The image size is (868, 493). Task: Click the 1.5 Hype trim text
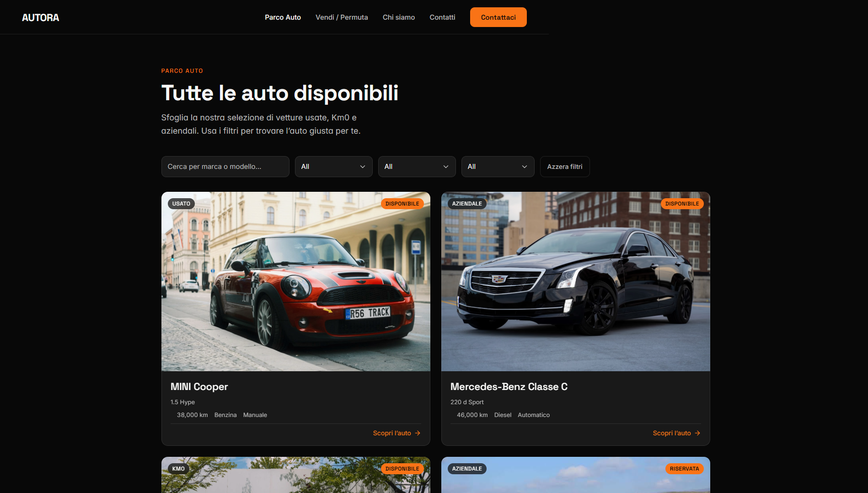(x=182, y=402)
